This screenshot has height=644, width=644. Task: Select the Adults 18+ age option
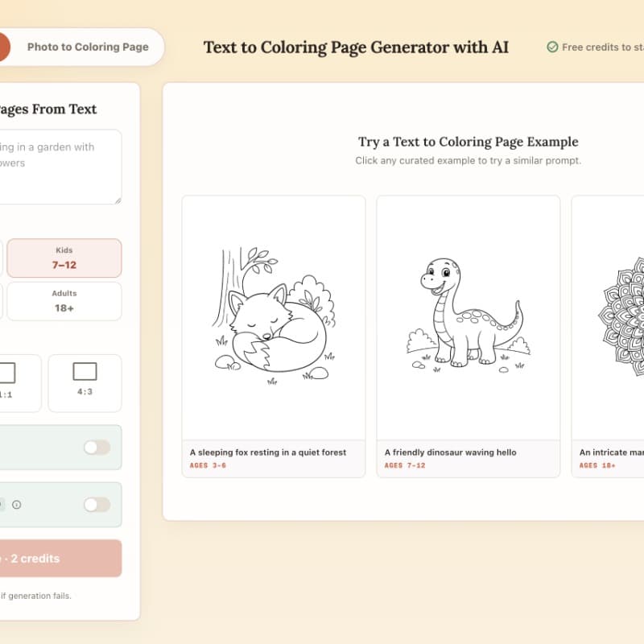click(64, 301)
